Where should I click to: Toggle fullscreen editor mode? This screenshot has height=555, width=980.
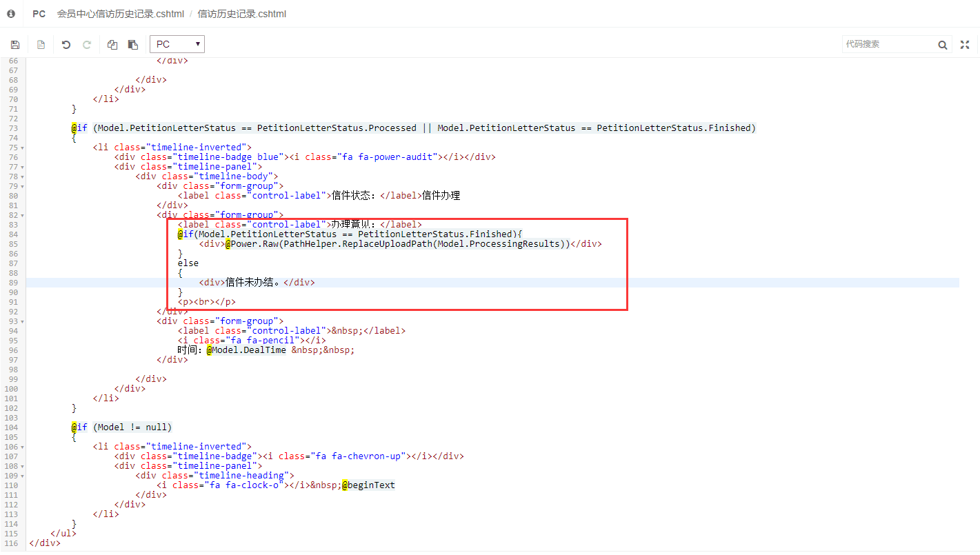point(965,45)
